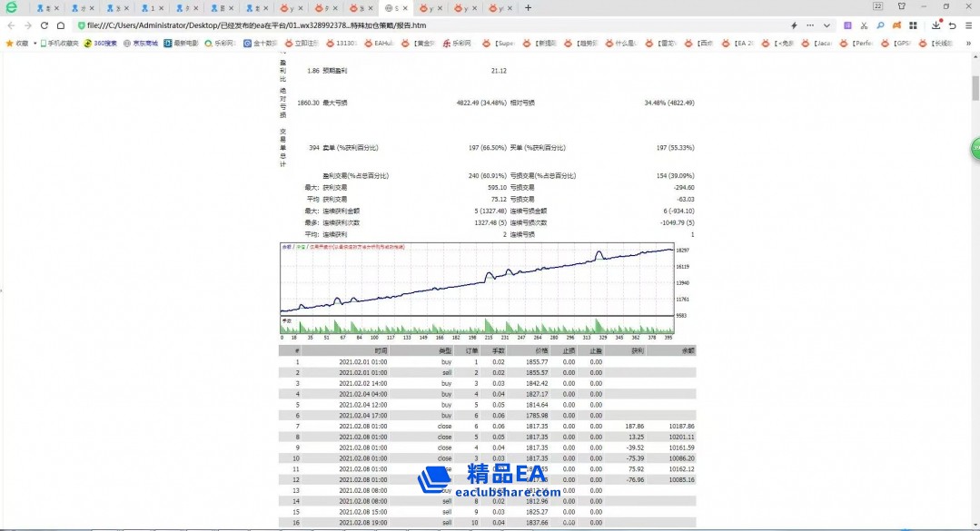
Task: Click the scissors screenshot tool icon
Action: [864, 25]
